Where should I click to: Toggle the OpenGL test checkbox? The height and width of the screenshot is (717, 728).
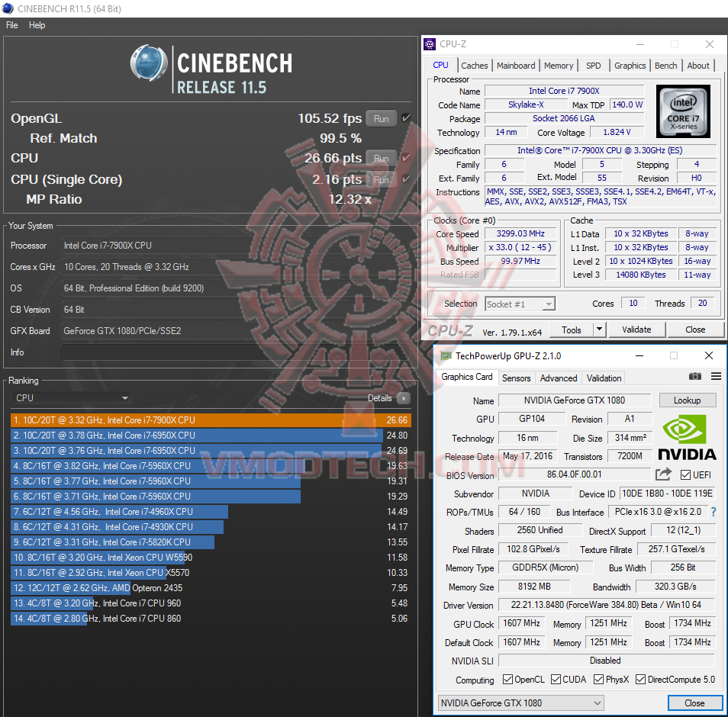tap(406, 118)
